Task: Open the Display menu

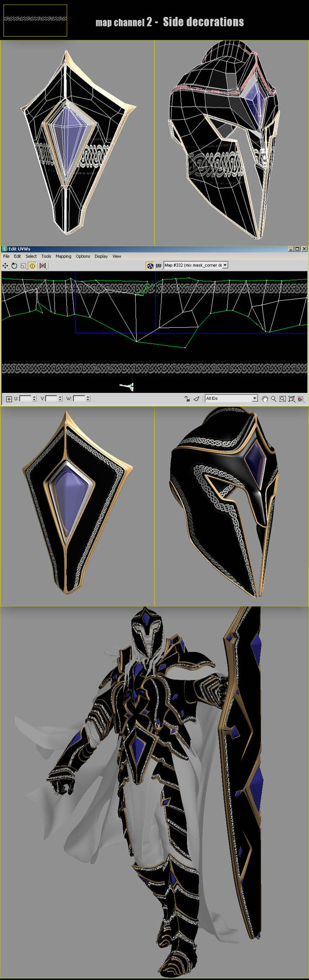Action: [x=101, y=256]
